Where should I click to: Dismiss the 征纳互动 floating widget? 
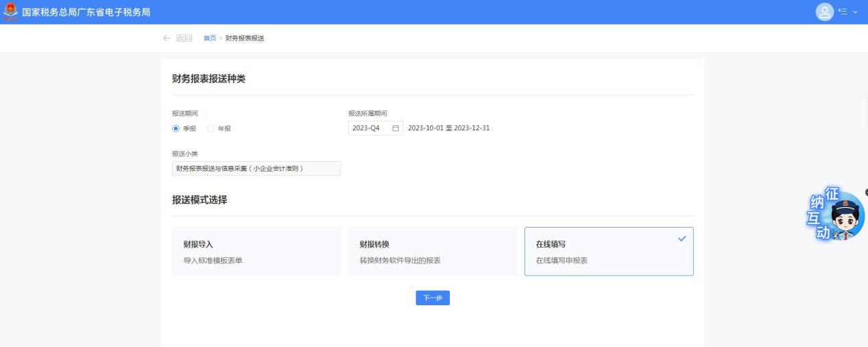[x=866, y=193]
